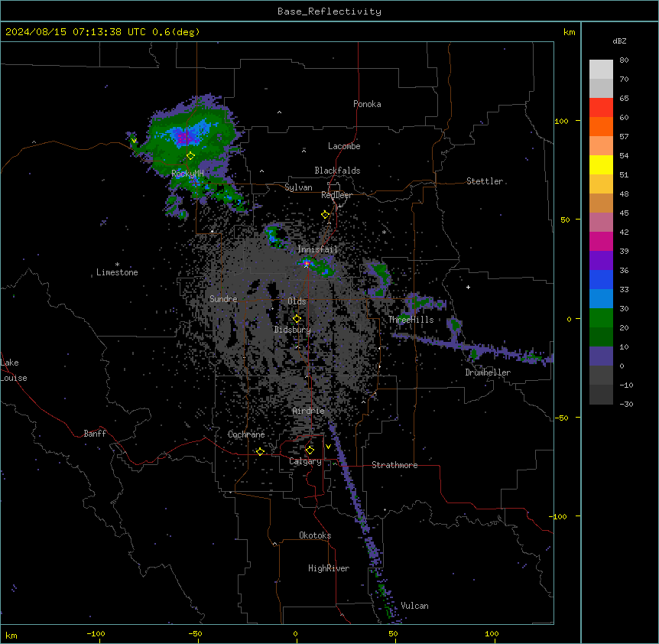Click the km unit label at bottom left

[11, 636]
